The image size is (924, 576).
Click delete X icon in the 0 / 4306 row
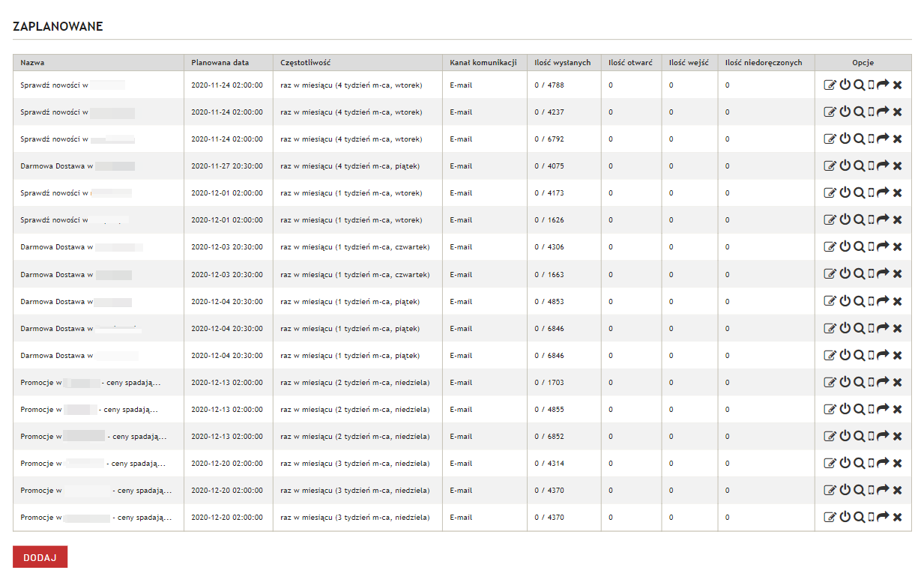897,246
